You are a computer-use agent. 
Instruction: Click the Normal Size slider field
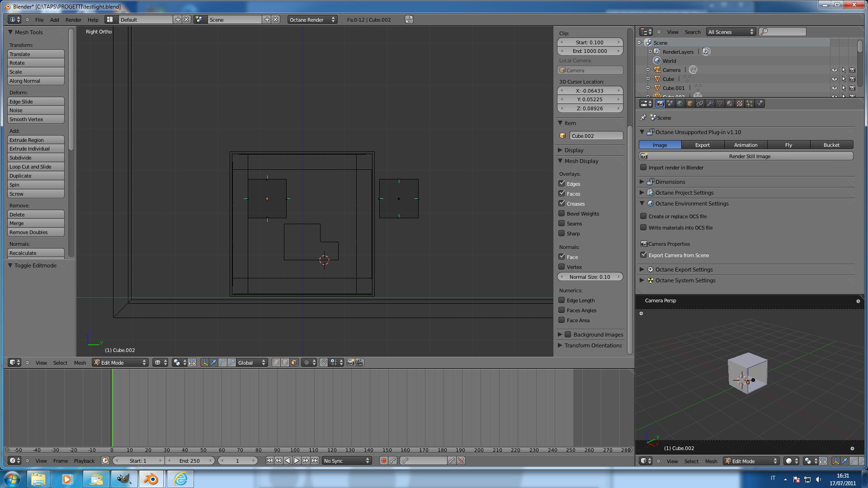tap(590, 277)
